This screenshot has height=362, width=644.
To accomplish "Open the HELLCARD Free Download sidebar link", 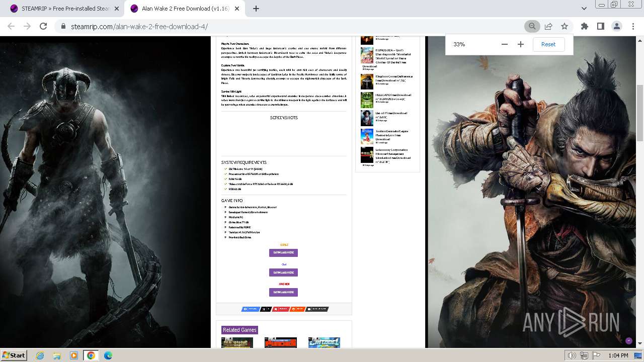I will coord(393,97).
